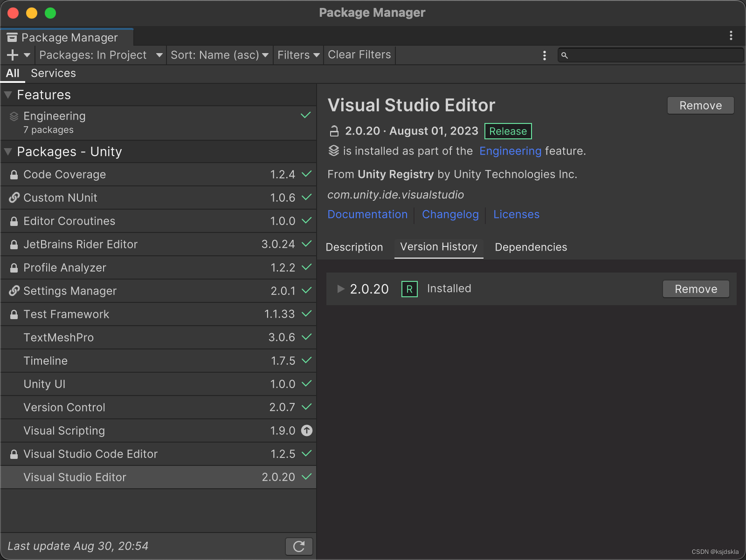Select the Profile Analyzer package
The width and height of the screenshot is (746, 560).
[x=159, y=267]
